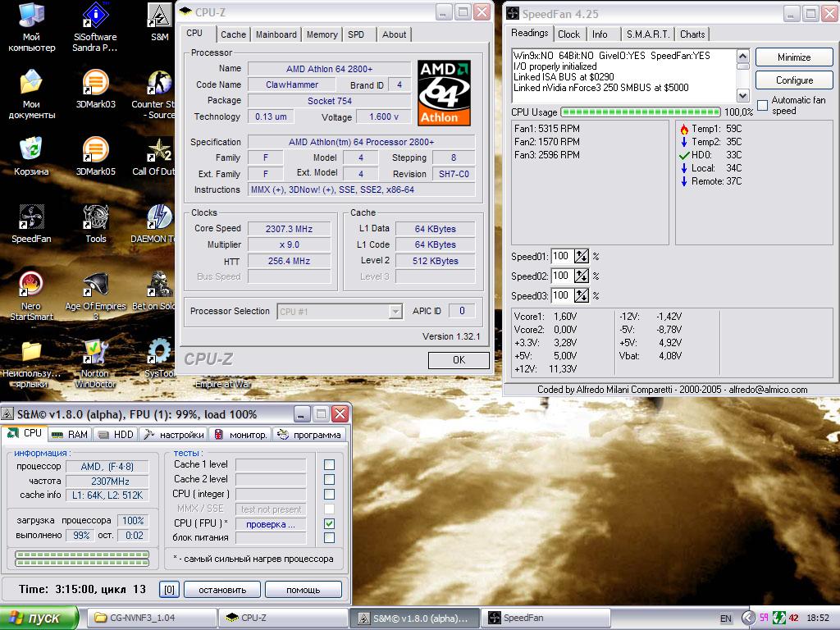
Task: Open the About tab in CPU-Z
Action: click(394, 34)
